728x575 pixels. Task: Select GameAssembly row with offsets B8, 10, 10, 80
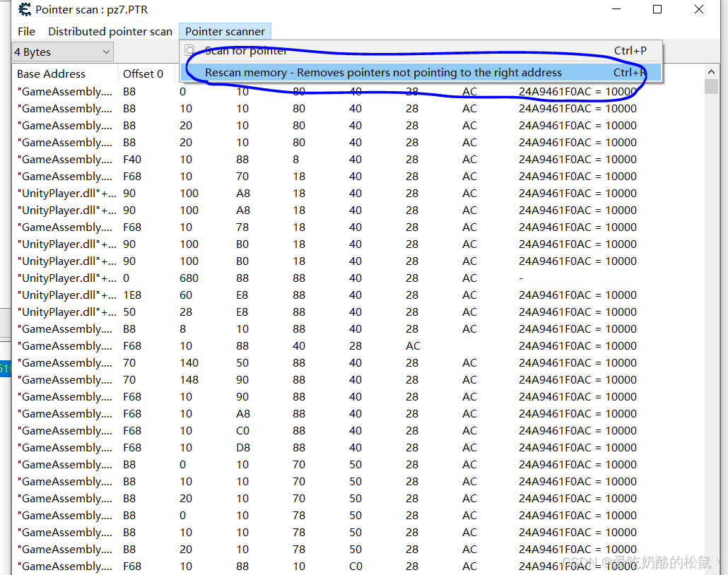click(x=358, y=109)
